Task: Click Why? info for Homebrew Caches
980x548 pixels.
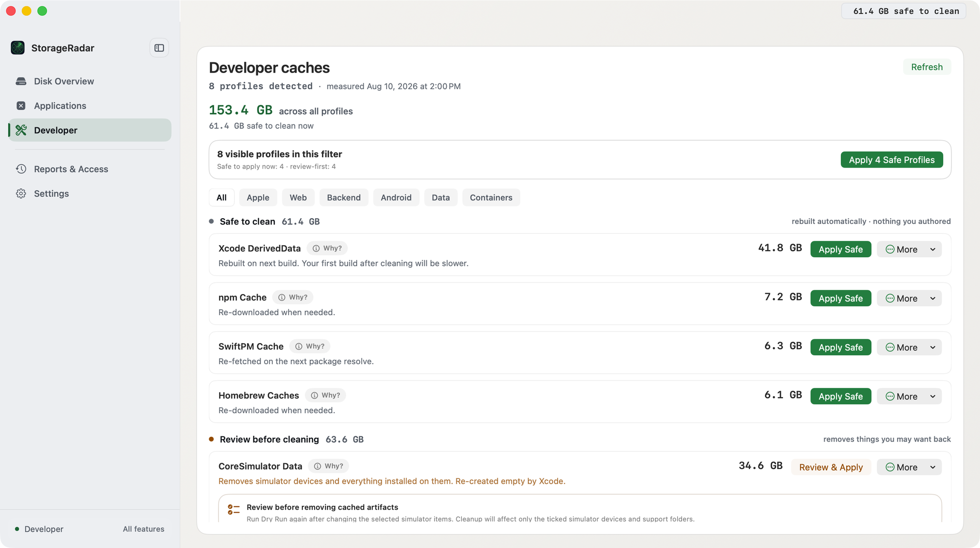Action: click(x=325, y=396)
